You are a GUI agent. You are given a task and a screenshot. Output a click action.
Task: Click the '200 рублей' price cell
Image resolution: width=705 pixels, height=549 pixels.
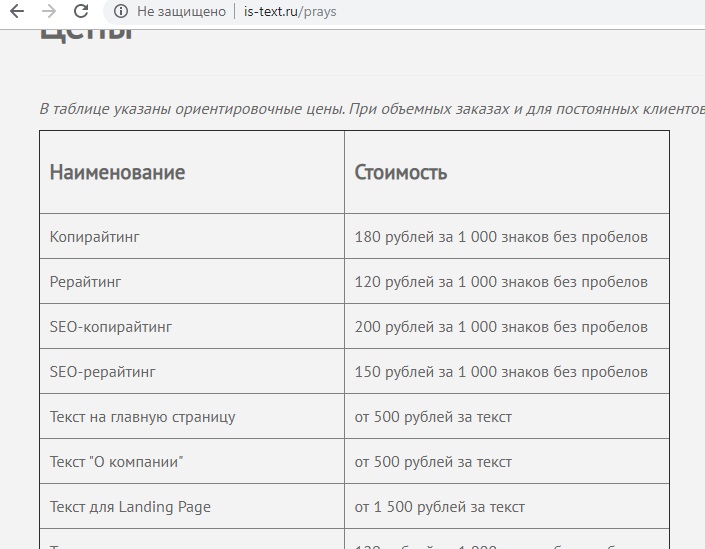pos(501,327)
